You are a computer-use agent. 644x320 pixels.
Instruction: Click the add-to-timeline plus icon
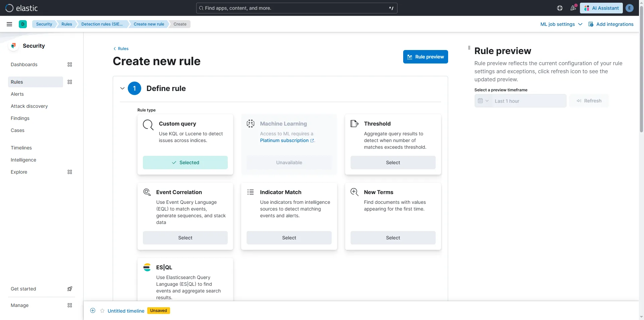coord(93,311)
